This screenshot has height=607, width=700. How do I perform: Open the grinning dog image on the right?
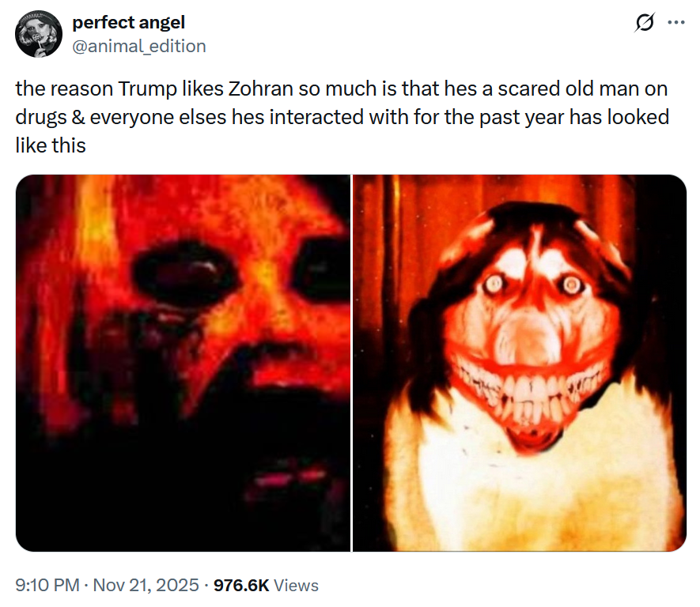(519, 362)
